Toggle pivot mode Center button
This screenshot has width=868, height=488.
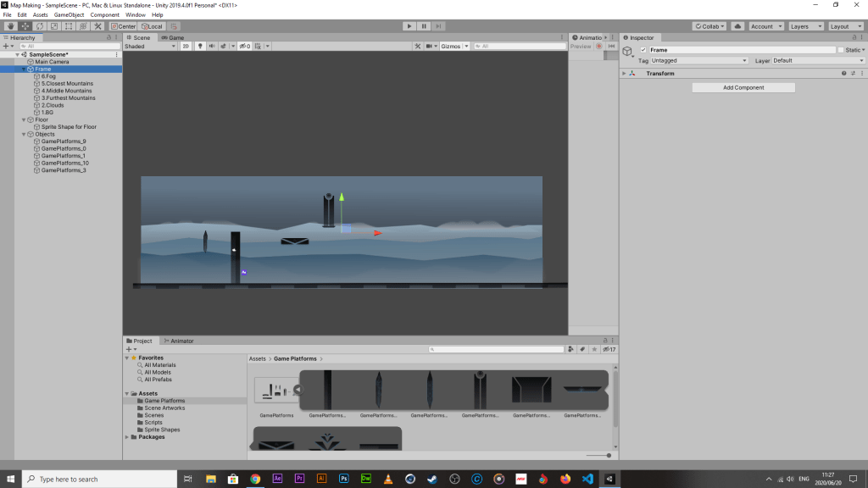(124, 26)
